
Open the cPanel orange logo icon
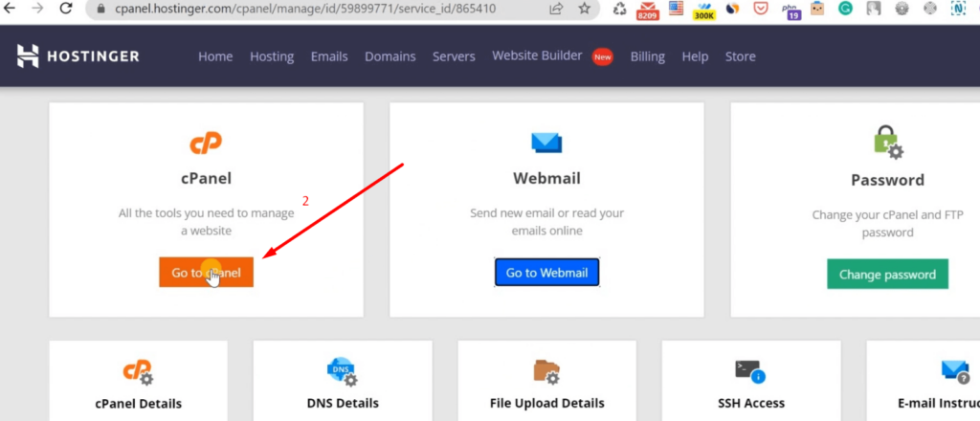click(x=206, y=144)
